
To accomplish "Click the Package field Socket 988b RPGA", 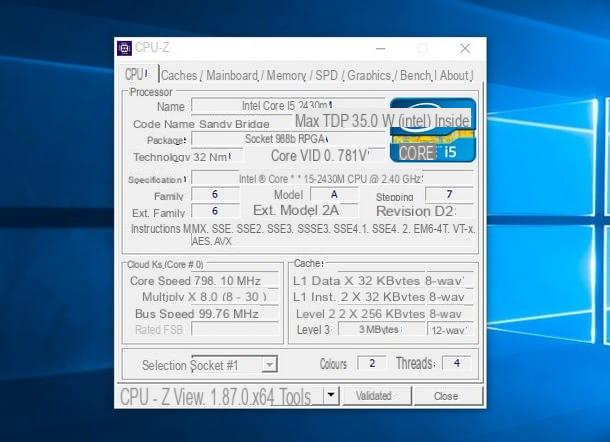I will click(288, 139).
